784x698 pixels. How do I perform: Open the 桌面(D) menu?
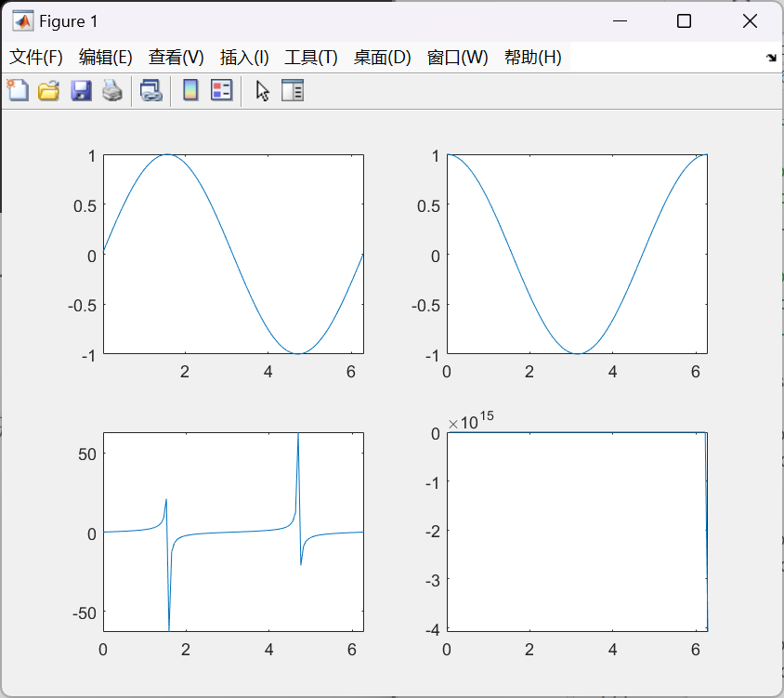click(x=382, y=57)
